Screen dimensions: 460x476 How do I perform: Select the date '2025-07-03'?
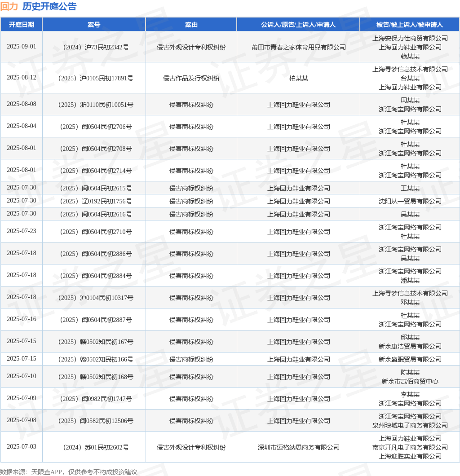pyautogui.click(x=22, y=446)
